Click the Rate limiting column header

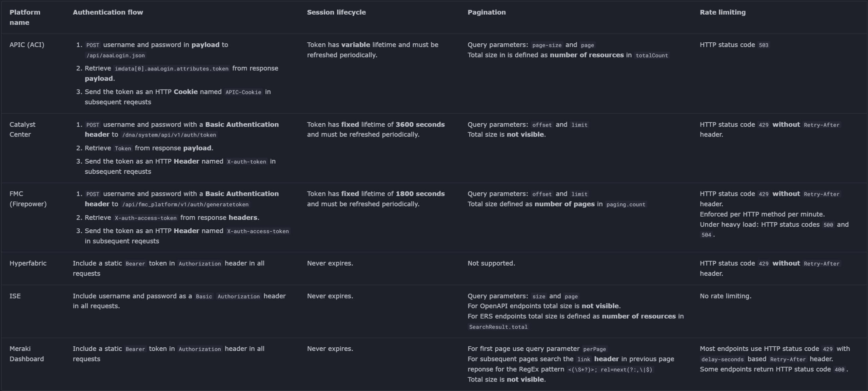click(723, 12)
